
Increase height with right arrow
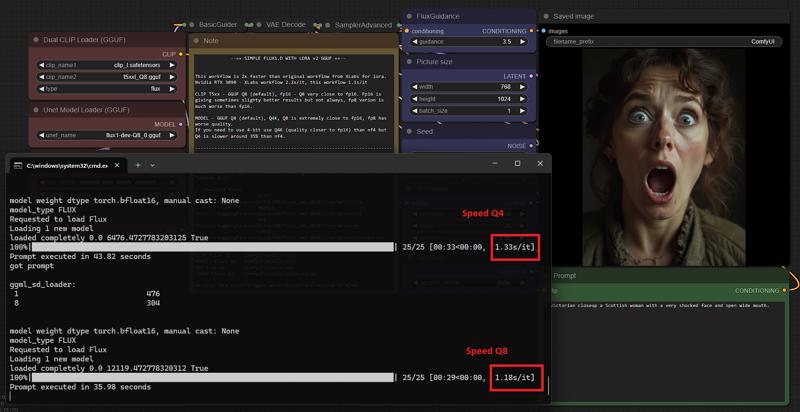(522, 99)
